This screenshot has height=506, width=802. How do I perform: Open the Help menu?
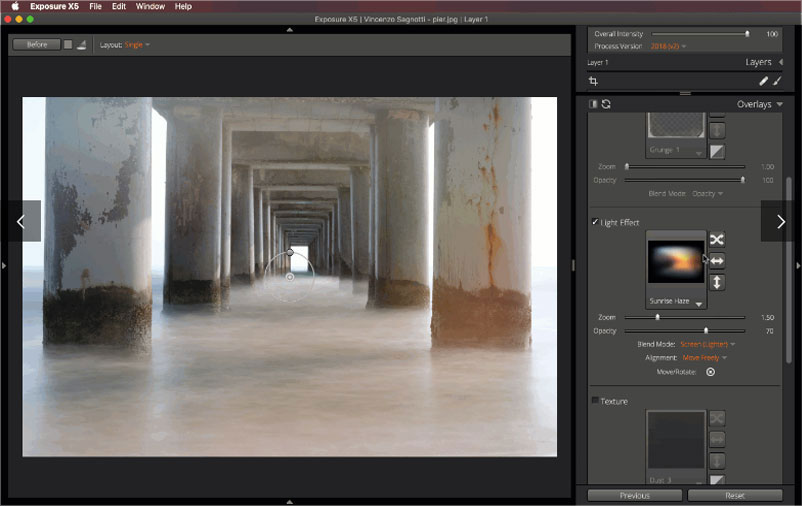click(x=183, y=6)
